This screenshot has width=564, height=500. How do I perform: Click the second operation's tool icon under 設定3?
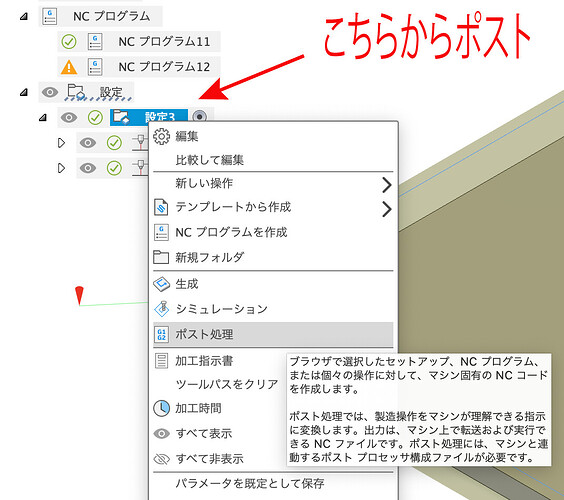pyautogui.click(x=140, y=168)
